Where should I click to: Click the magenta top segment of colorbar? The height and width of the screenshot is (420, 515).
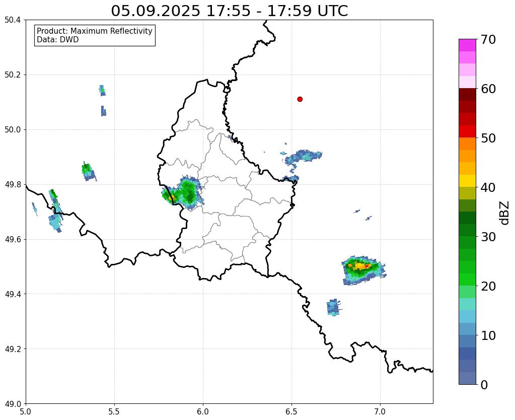(x=467, y=45)
